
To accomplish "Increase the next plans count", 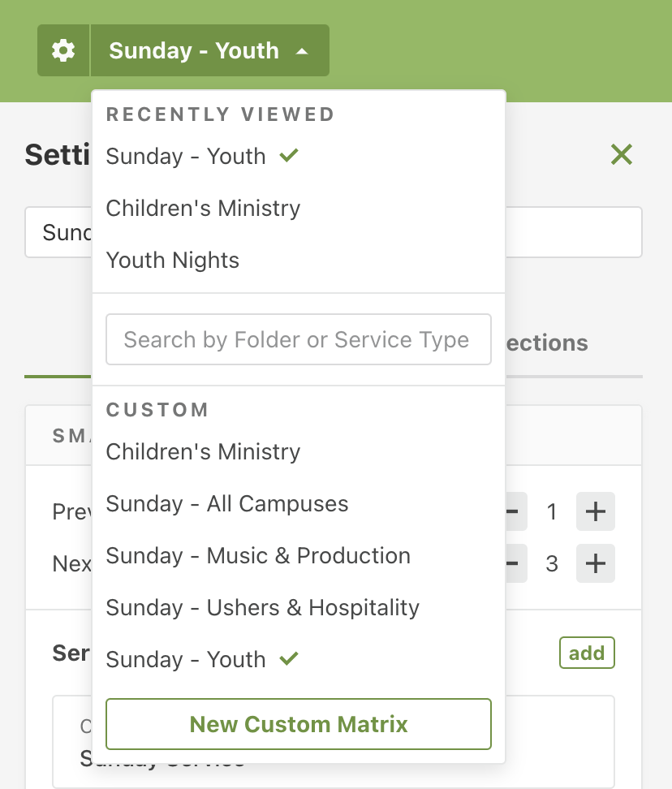I will (596, 563).
